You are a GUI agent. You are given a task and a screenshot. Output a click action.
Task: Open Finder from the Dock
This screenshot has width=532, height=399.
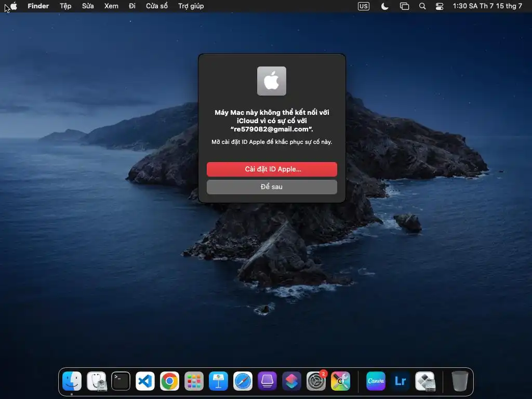[72, 381]
